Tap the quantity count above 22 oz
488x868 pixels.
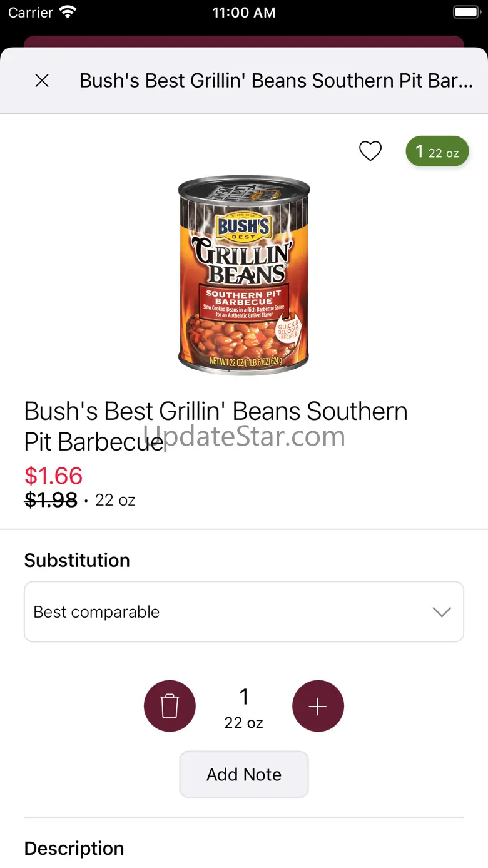[244, 697]
